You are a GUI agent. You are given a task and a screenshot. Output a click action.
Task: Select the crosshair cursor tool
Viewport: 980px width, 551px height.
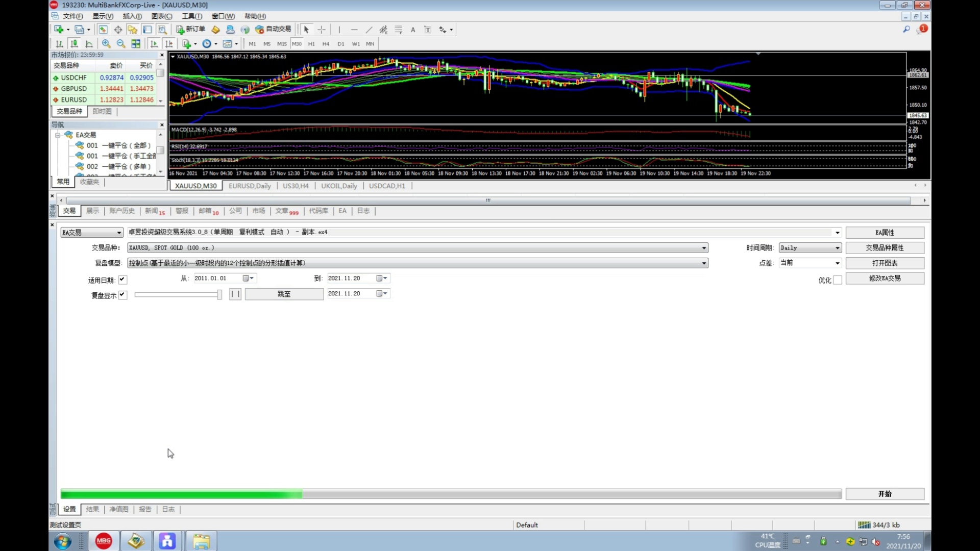pos(322,30)
